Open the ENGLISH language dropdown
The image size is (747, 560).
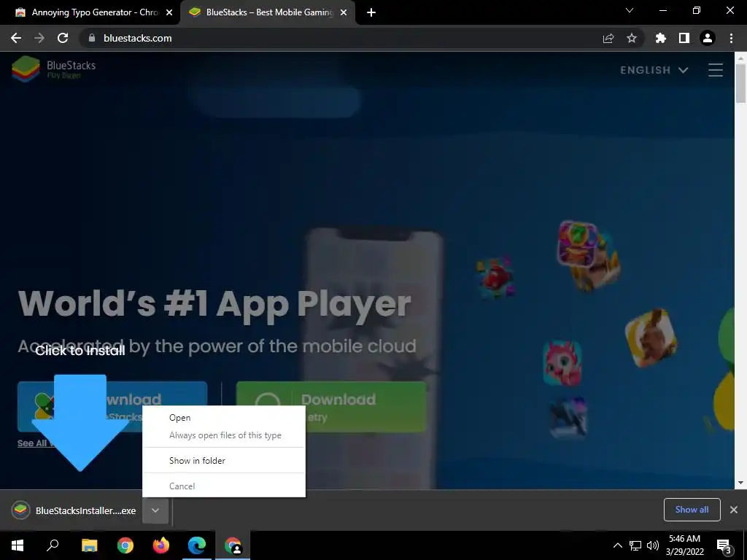point(654,70)
